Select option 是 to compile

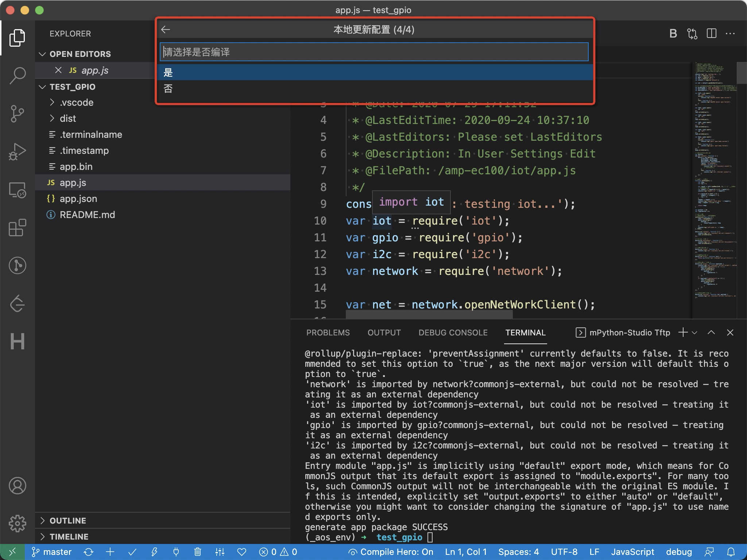[x=374, y=72]
